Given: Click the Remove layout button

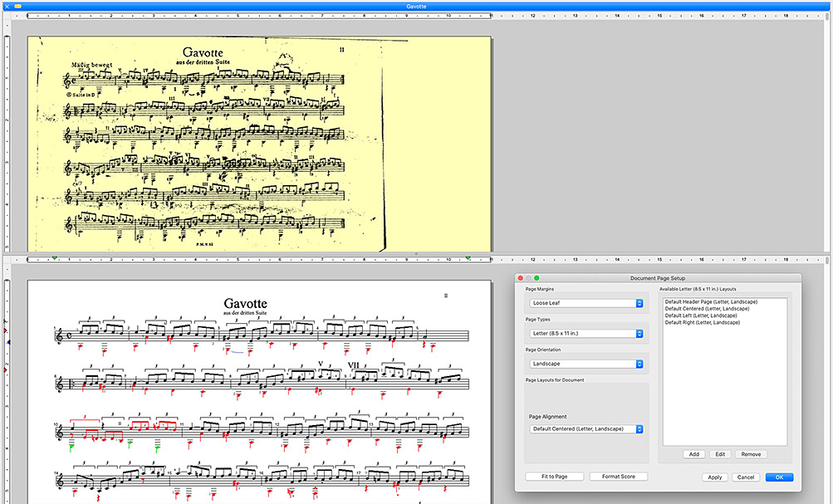Looking at the screenshot, I should point(751,454).
